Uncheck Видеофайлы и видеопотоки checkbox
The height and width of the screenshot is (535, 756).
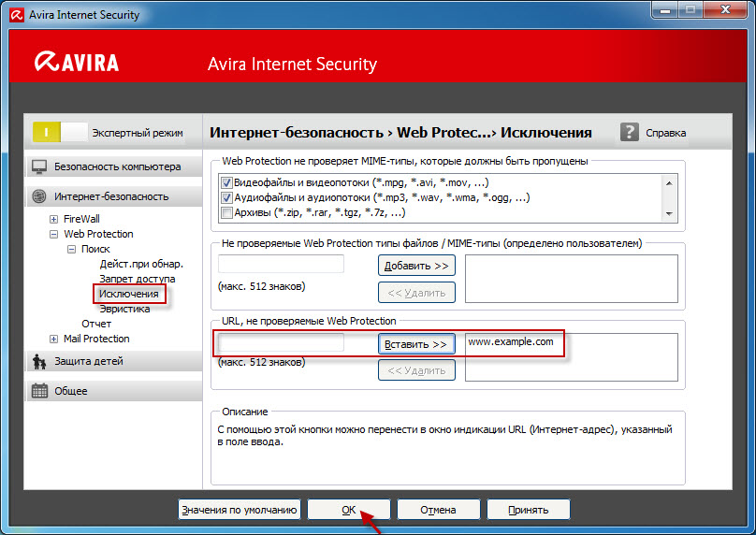click(x=226, y=183)
